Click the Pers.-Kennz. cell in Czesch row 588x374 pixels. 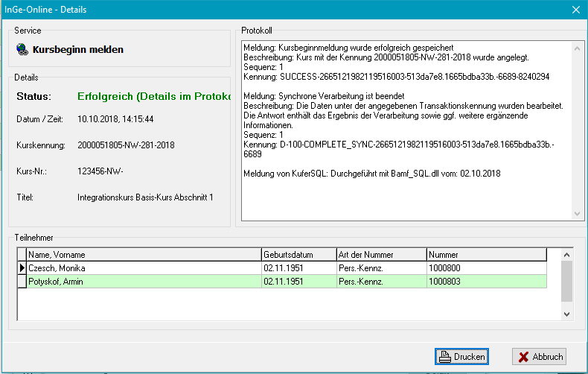click(381, 268)
